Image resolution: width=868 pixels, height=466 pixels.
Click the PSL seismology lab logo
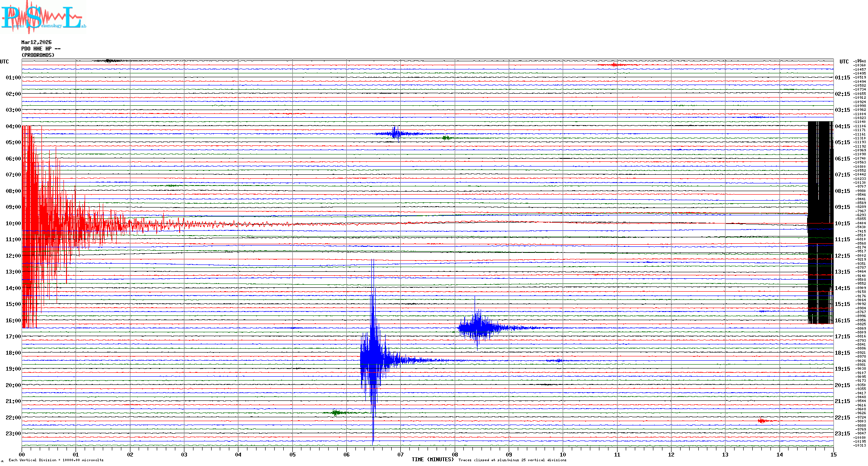pyautogui.click(x=43, y=17)
